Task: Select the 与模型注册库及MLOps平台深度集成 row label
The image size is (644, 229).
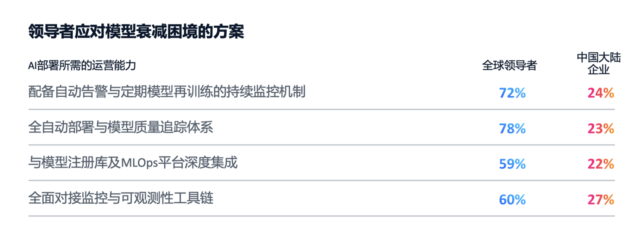Action: tap(133, 163)
